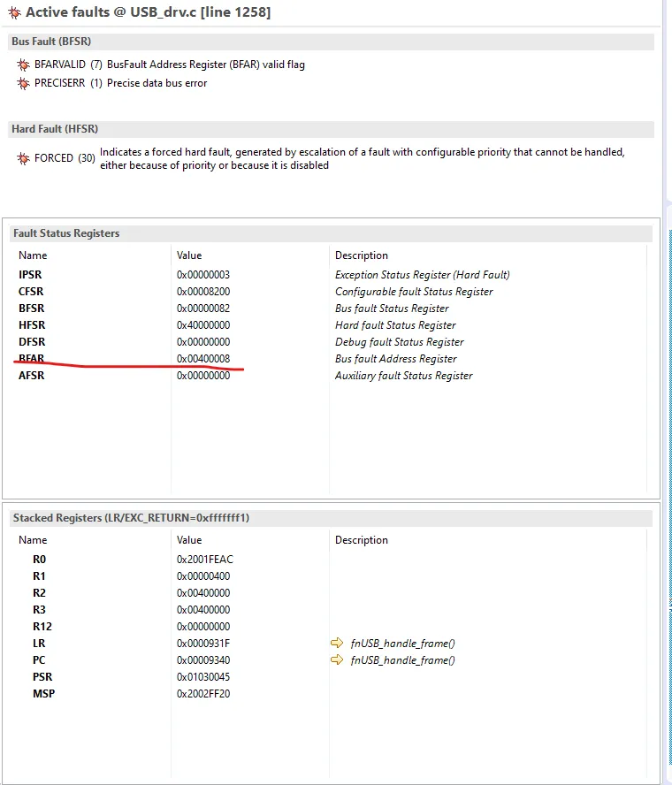Select the Hard Fault (HFSR) section header
672x785 pixels.
331,129
